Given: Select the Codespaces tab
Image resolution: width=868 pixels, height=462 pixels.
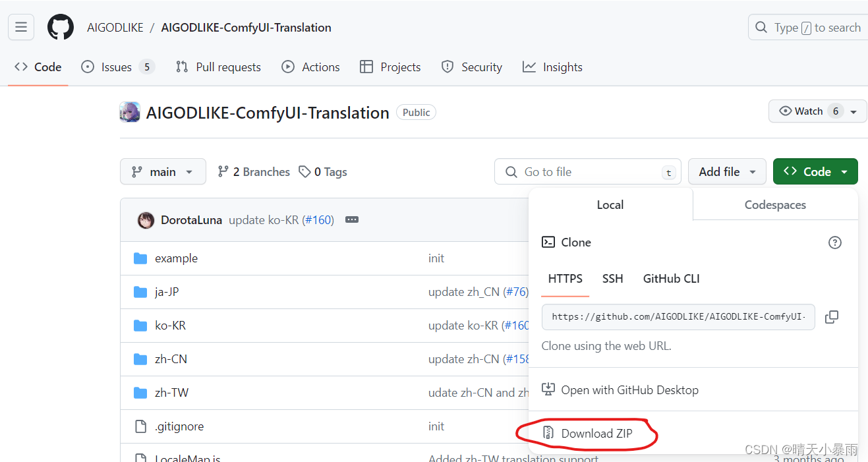Looking at the screenshot, I should (x=775, y=205).
